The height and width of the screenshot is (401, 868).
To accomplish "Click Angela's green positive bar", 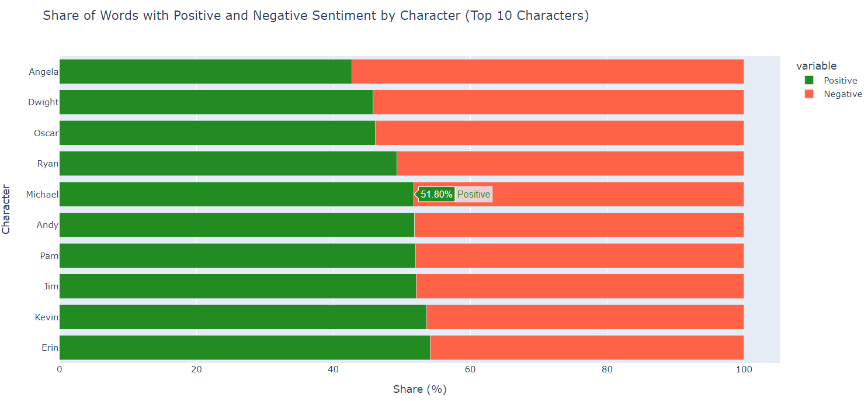I will tap(206, 71).
